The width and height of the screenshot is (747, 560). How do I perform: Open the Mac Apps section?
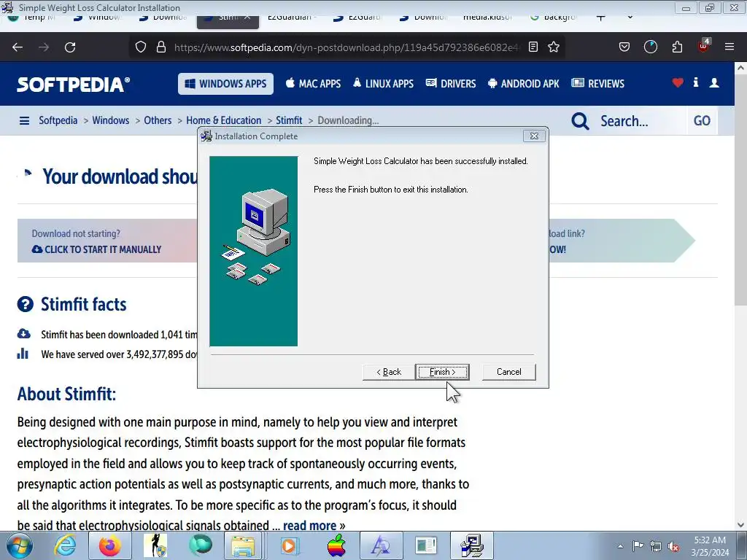(313, 84)
